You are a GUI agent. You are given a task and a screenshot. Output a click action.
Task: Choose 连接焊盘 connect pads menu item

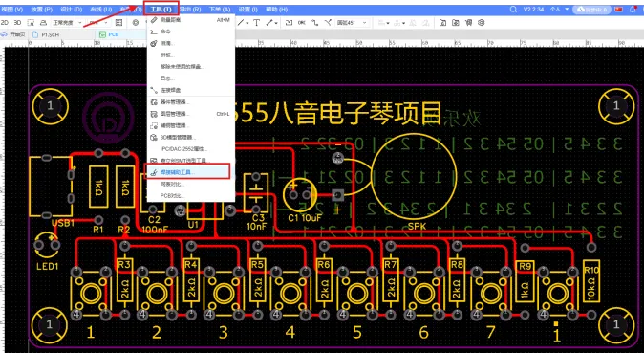point(190,90)
